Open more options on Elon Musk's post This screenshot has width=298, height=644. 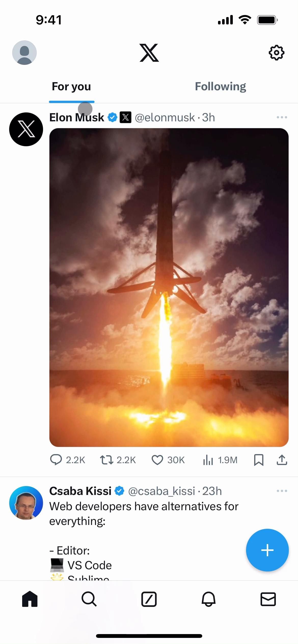pos(282,117)
